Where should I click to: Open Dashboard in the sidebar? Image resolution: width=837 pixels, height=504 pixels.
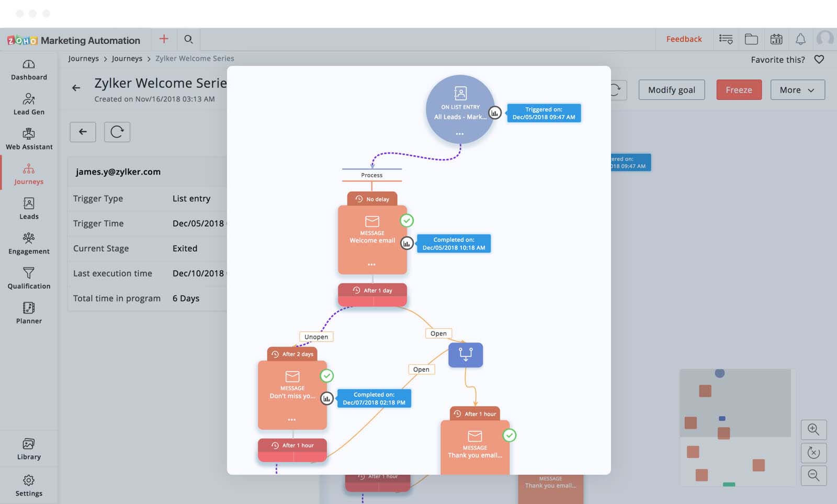29,70
